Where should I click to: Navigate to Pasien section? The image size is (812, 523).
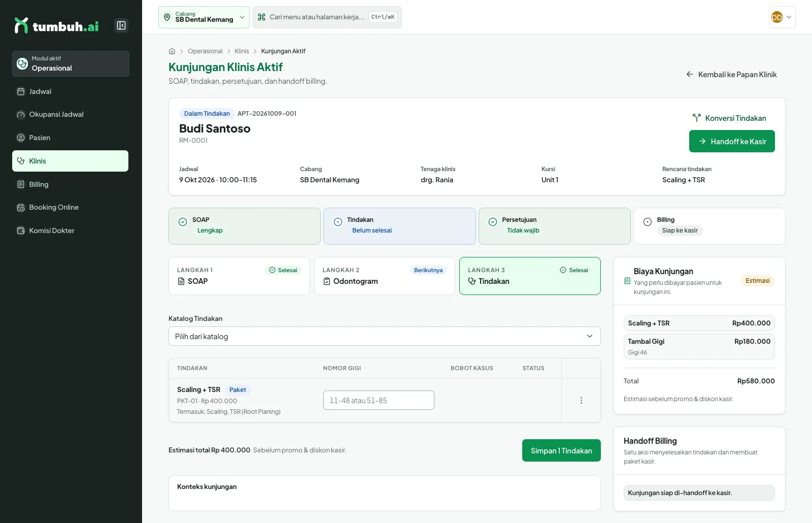coord(71,138)
